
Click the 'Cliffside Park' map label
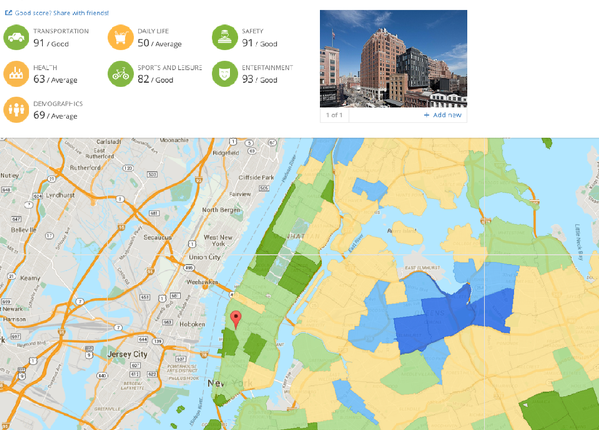pyautogui.click(x=256, y=177)
